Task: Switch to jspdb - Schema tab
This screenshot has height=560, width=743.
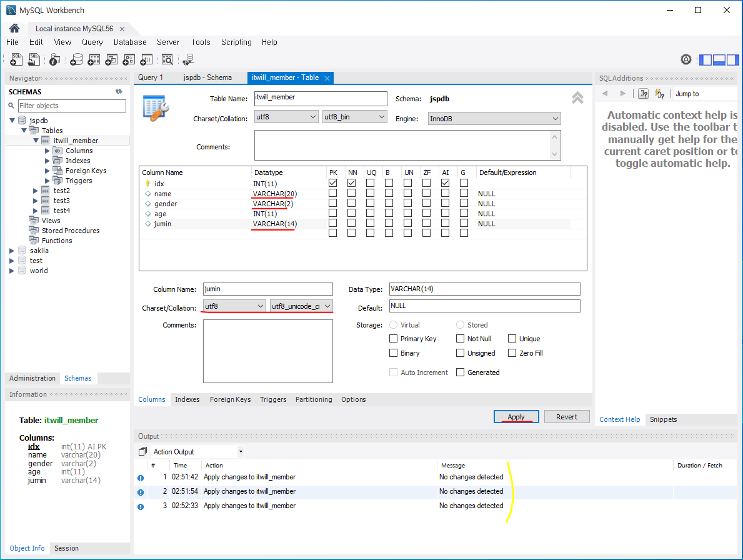Action: click(207, 77)
